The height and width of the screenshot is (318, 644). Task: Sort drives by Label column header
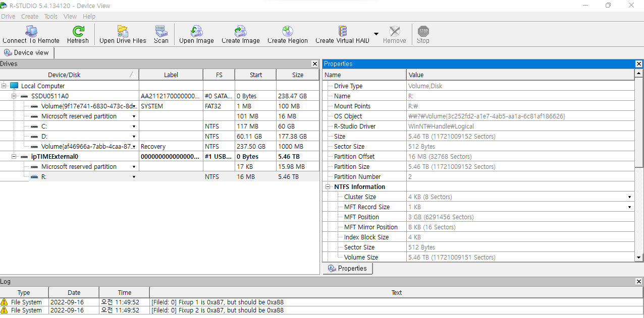(171, 75)
